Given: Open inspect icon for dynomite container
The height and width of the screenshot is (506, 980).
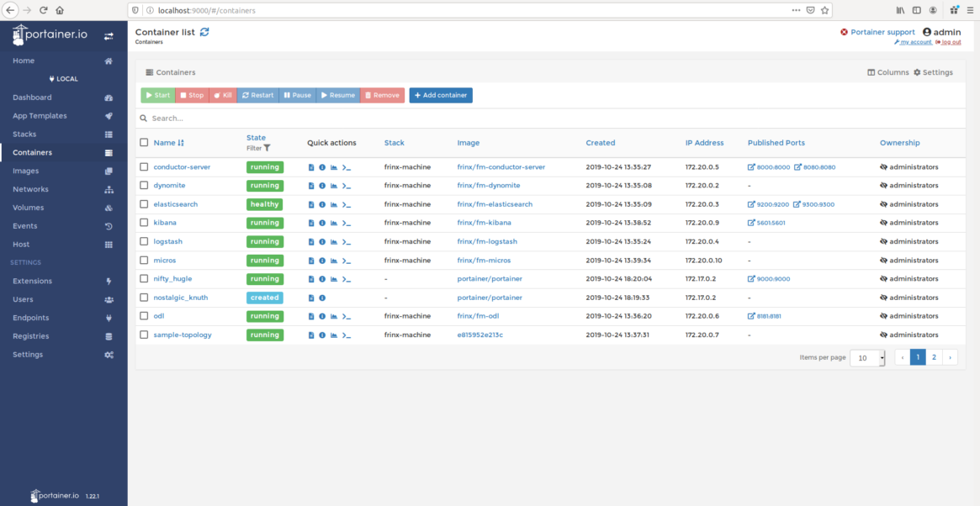Looking at the screenshot, I should coord(322,186).
